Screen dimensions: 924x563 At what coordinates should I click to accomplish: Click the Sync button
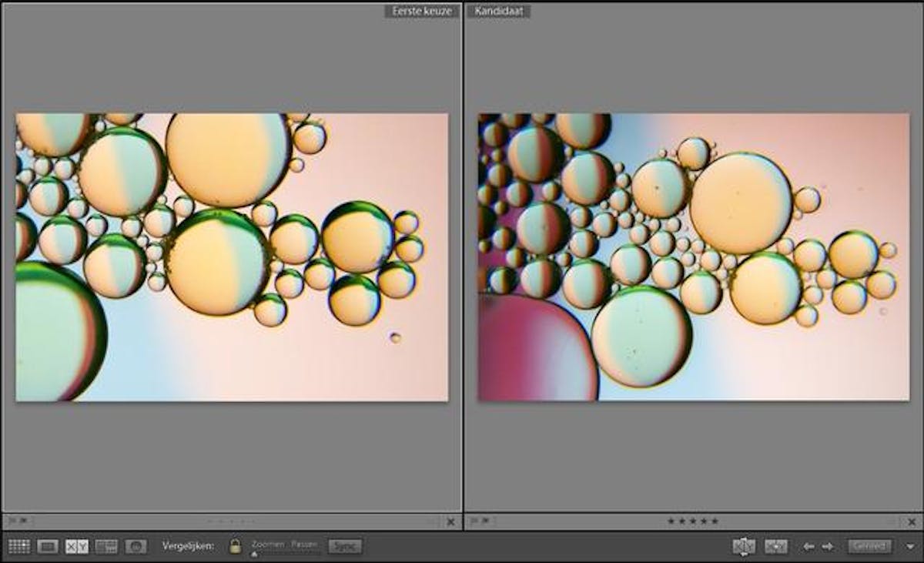click(345, 546)
